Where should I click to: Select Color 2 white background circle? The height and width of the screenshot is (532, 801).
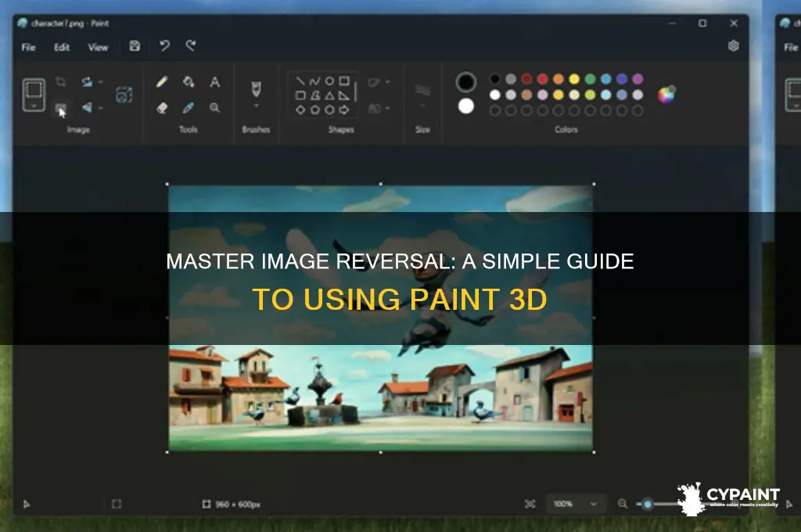466,106
